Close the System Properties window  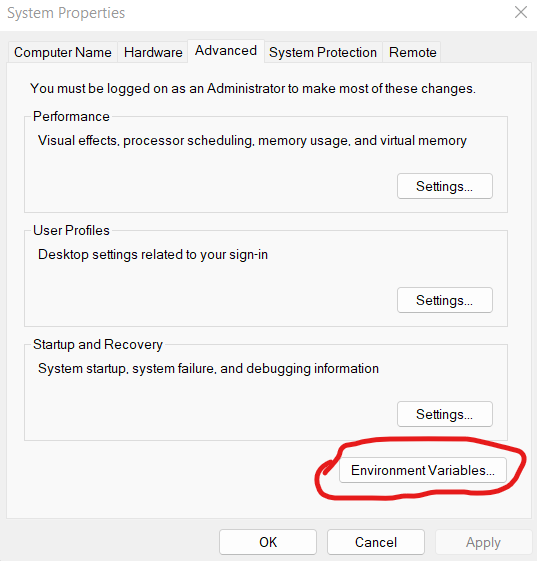521,12
